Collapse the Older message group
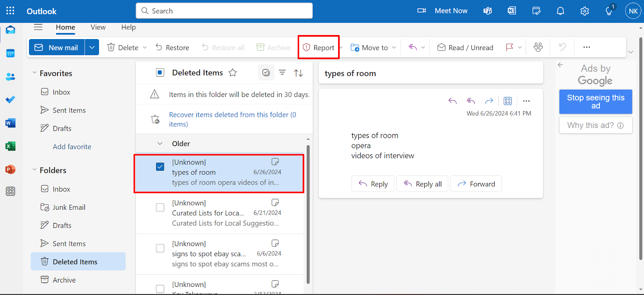 pyautogui.click(x=160, y=144)
